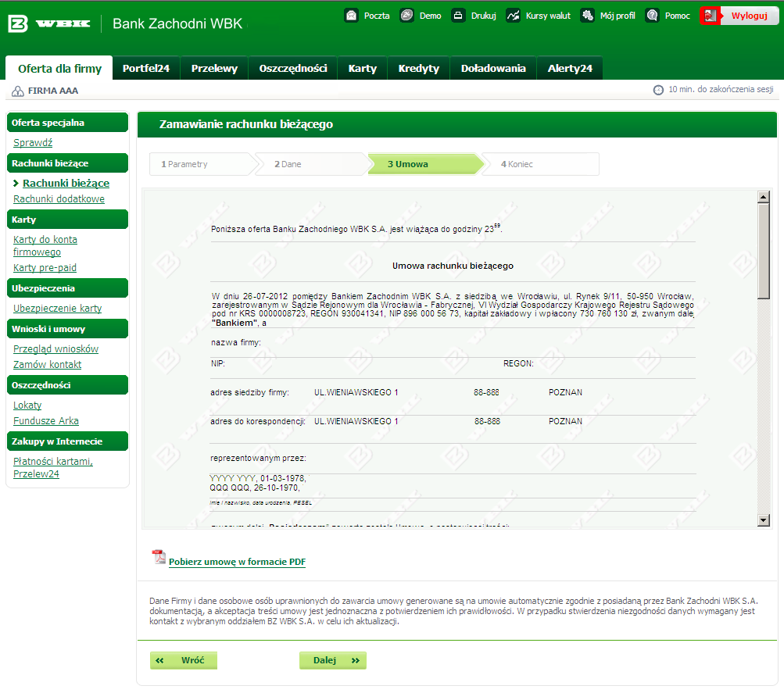Click Oferta specjalna sidebar header
Image resolution: width=784 pixels, height=693 pixels.
tap(67, 123)
